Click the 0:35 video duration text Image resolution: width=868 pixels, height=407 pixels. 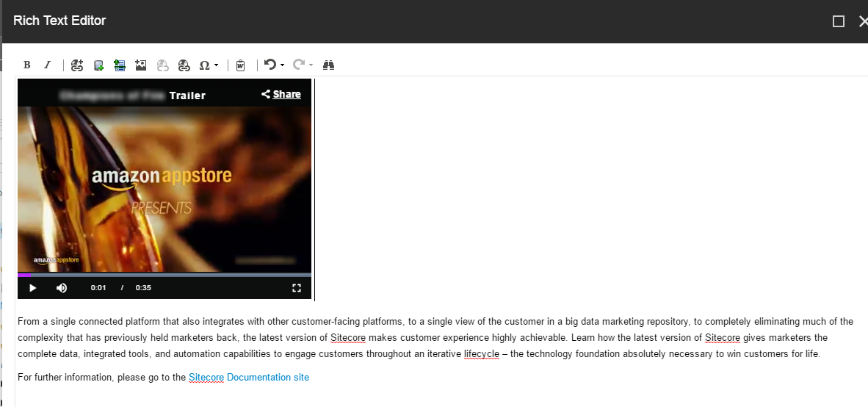click(143, 288)
